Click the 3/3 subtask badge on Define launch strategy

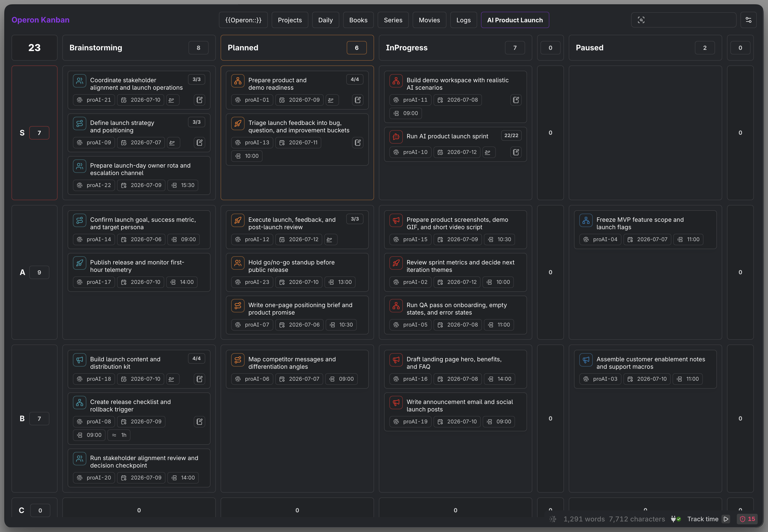tap(196, 122)
